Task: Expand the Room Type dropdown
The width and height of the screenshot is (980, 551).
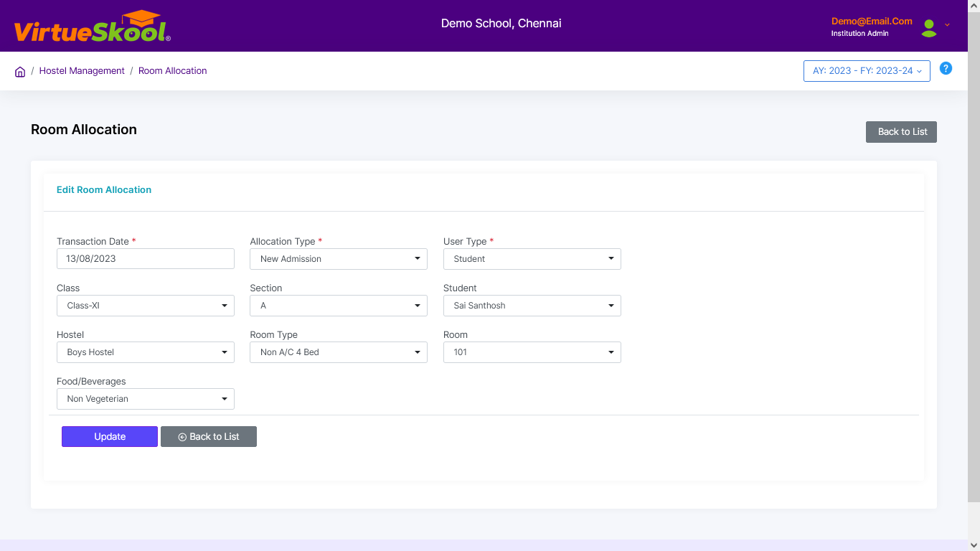Action: [338, 352]
